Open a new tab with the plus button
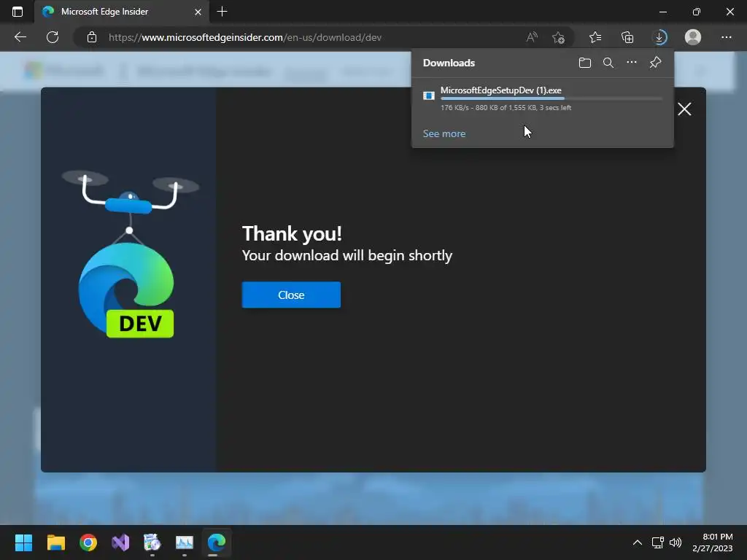This screenshot has height=560, width=747. [x=222, y=12]
